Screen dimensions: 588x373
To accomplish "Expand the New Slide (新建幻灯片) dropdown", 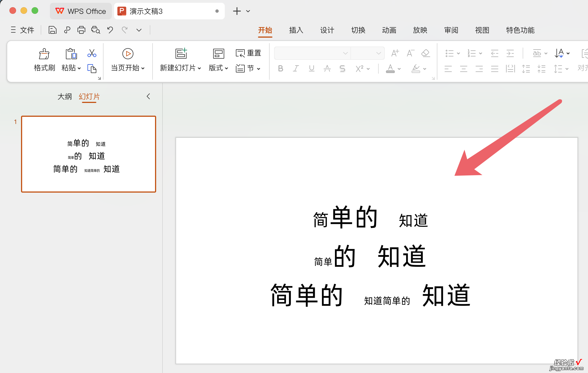I will [199, 69].
